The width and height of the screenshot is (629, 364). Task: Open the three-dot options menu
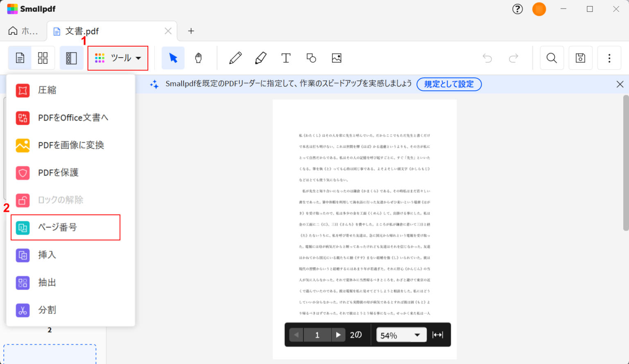(609, 58)
